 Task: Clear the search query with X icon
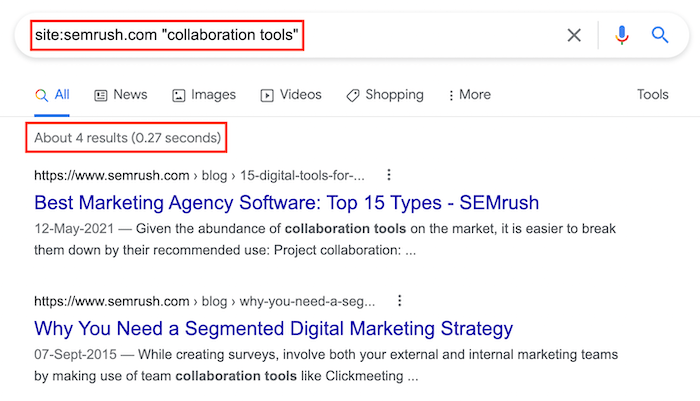[x=574, y=35]
